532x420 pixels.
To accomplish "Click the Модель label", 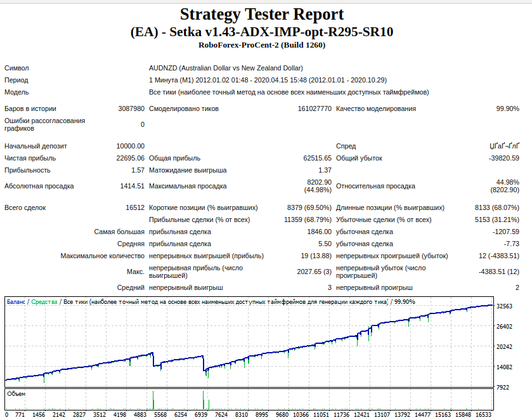I will coord(16,92).
